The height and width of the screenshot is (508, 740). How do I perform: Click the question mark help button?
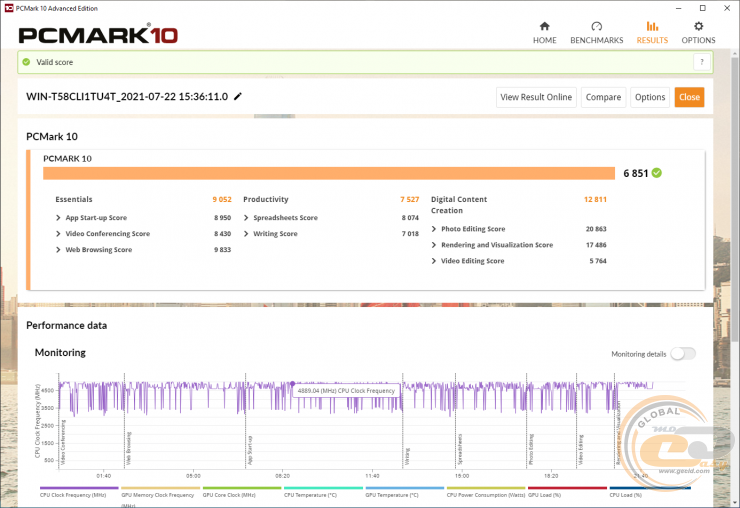pos(702,62)
